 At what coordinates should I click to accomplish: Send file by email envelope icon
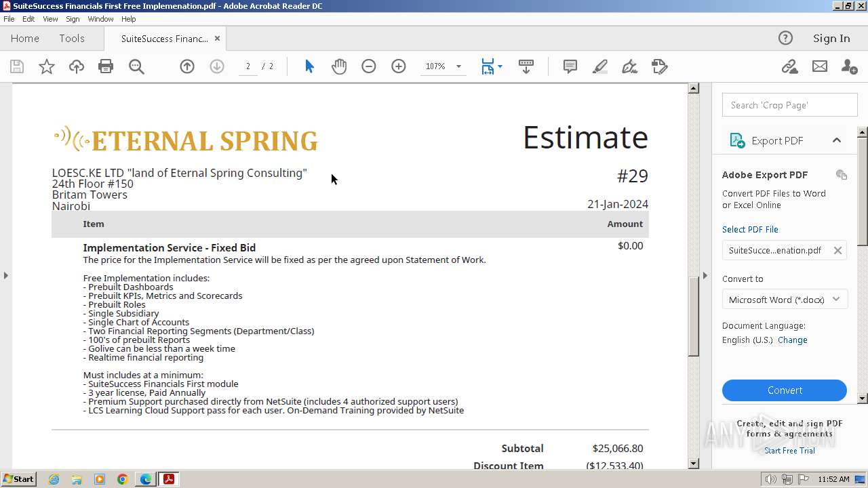tap(820, 66)
